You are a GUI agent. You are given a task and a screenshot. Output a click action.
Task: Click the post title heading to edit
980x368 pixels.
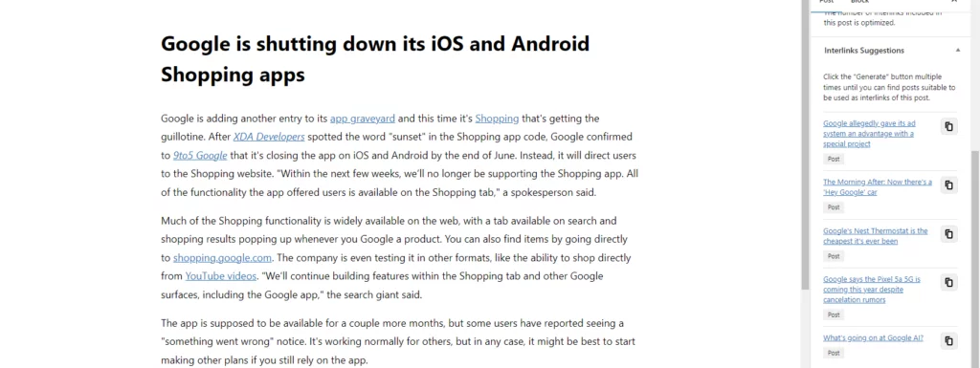pos(375,59)
